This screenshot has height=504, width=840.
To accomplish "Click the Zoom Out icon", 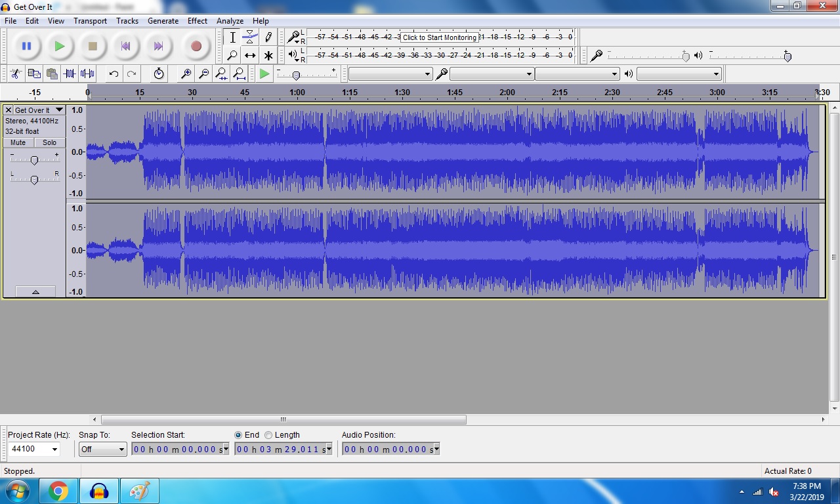I will 204,74.
